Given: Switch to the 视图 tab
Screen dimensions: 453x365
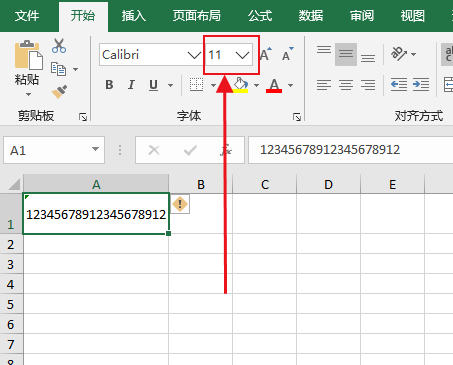Looking at the screenshot, I should point(413,16).
